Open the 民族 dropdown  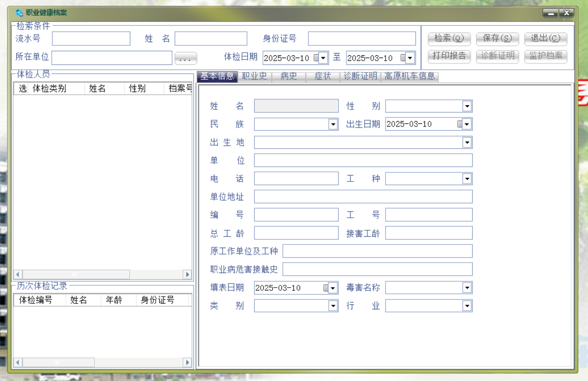coord(333,124)
